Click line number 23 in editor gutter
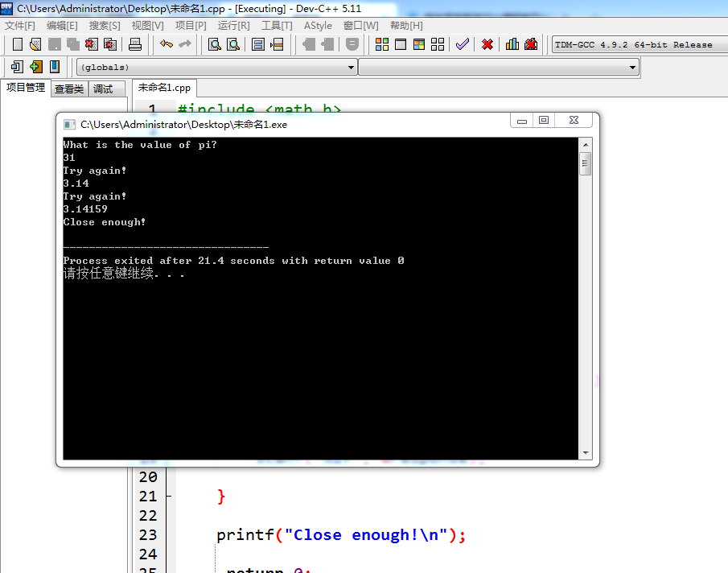The height and width of the screenshot is (573, 728). tap(148, 535)
